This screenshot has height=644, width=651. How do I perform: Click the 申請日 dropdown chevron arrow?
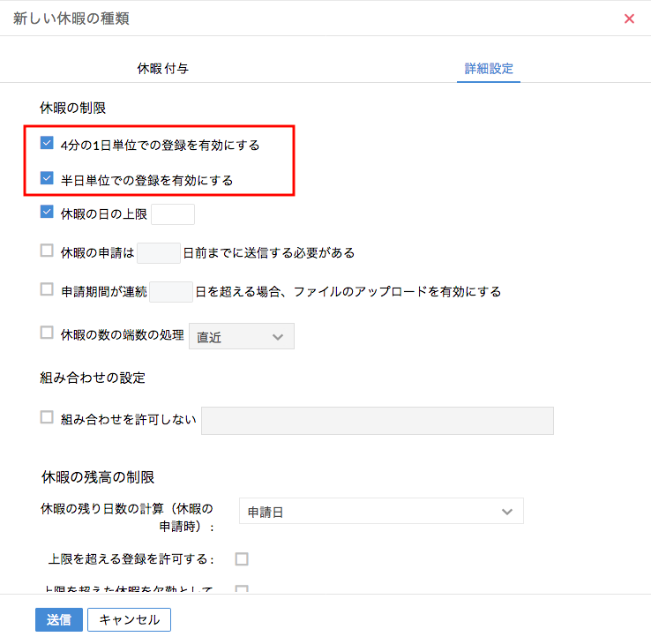click(x=506, y=512)
